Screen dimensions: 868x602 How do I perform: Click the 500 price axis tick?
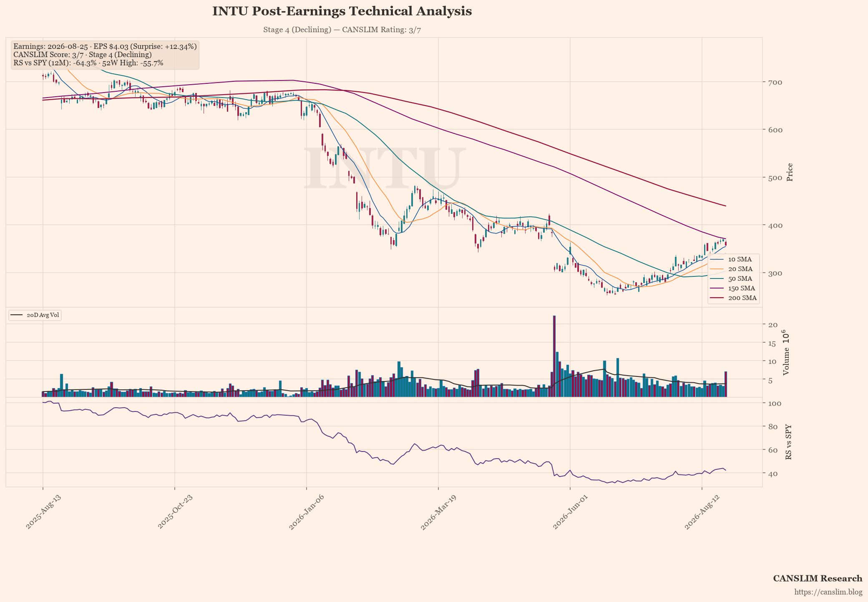click(x=775, y=178)
